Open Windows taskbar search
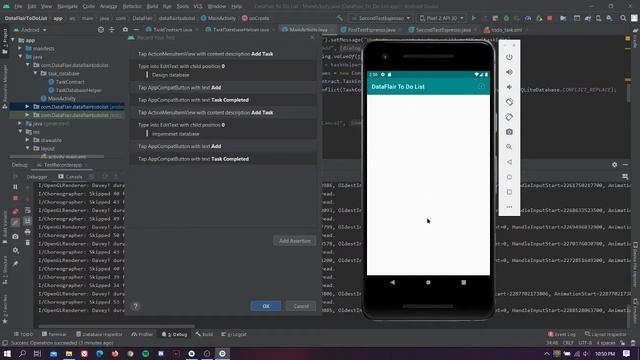Screen dimensions: 640x360 point(22,353)
